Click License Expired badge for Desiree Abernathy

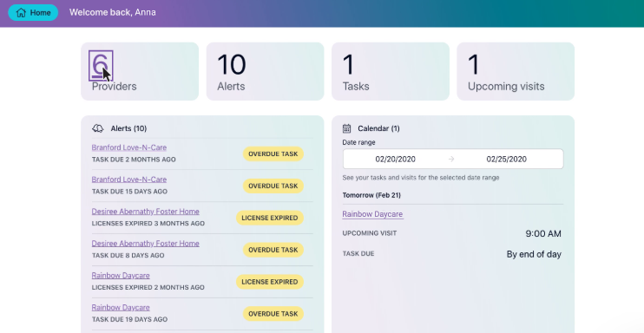coord(270,218)
